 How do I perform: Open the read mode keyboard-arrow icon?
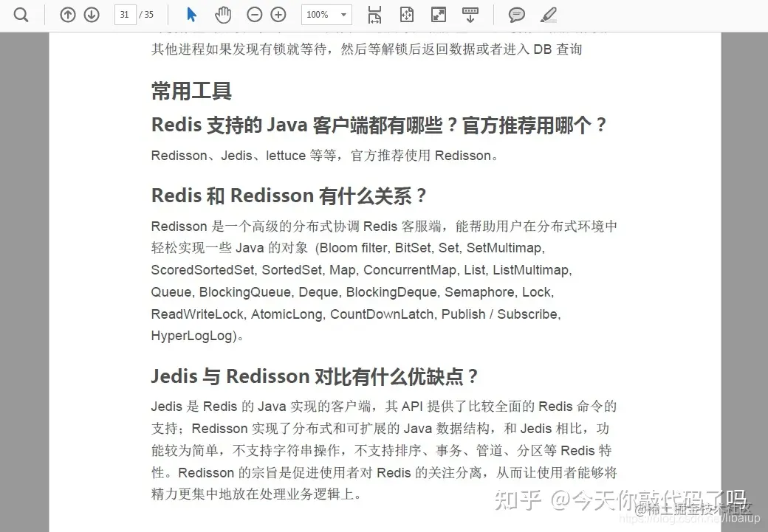pyautogui.click(x=470, y=15)
